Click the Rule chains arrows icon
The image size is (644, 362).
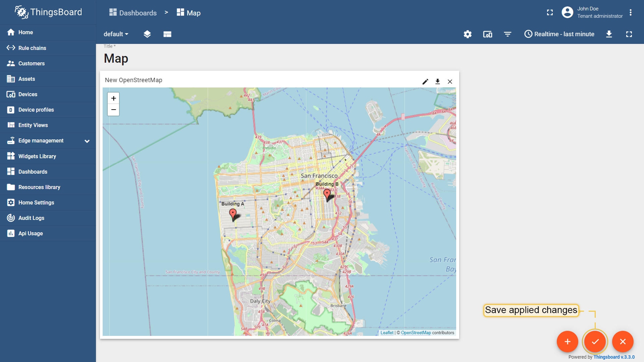click(11, 48)
